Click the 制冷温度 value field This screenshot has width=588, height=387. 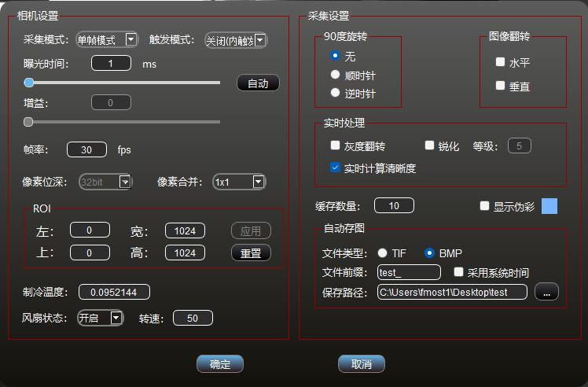pyautogui.click(x=114, y=292)
